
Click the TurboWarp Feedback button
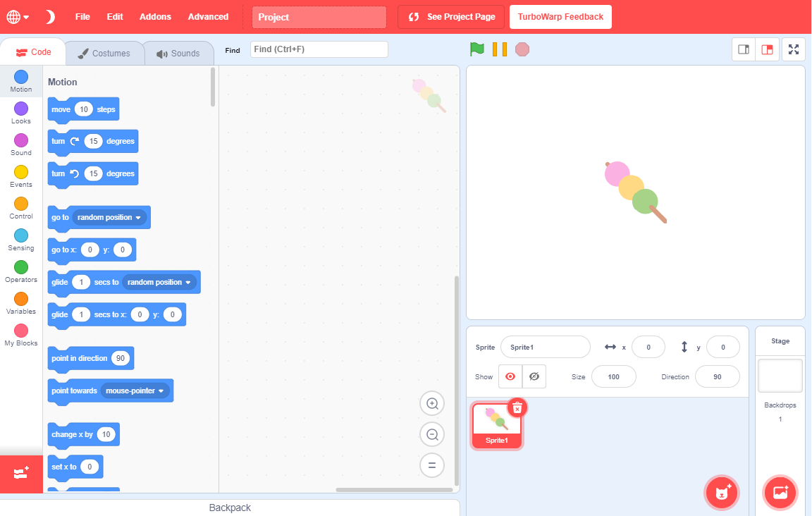pyautogui.click(x=560, y=16)
